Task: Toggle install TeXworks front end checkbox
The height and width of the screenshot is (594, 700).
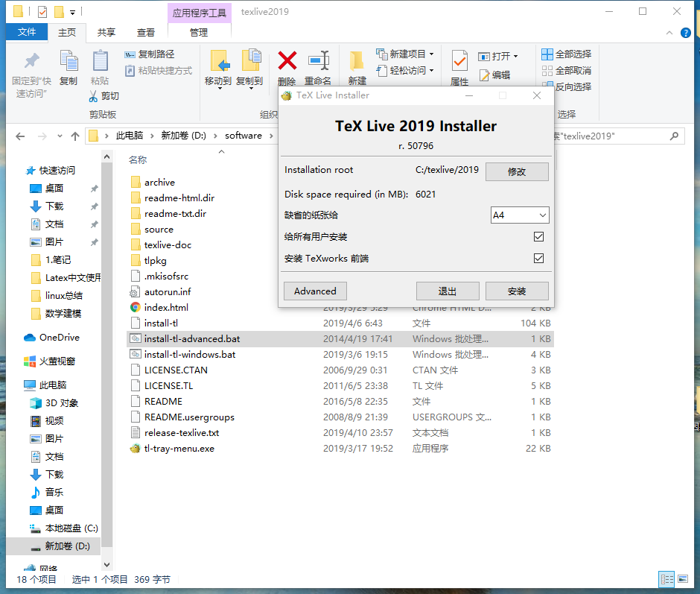Action: coord(539,259)
